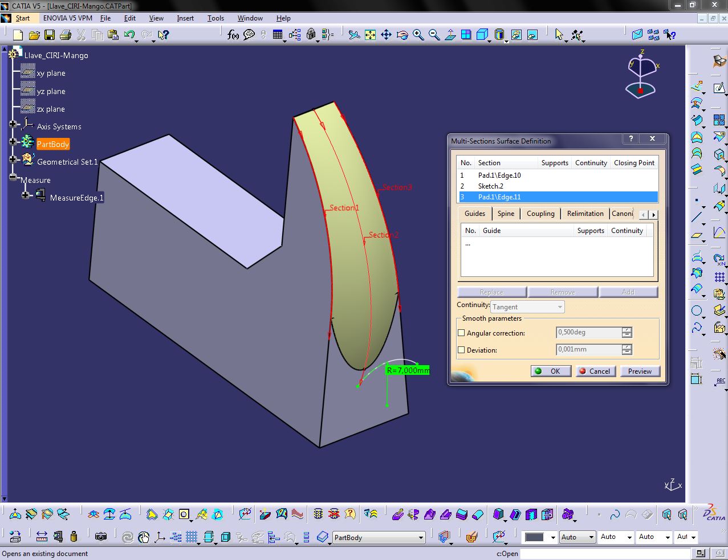Click the Undo arrow icon
728x560 pixels.
[x=129, y=35]
